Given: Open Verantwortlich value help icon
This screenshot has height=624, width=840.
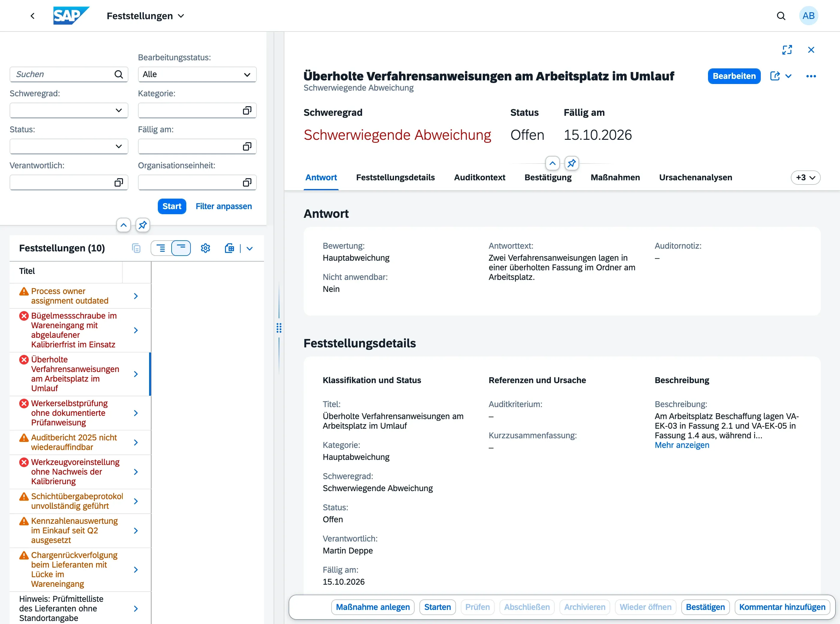Looking at the screenshot, I should 118,182.
